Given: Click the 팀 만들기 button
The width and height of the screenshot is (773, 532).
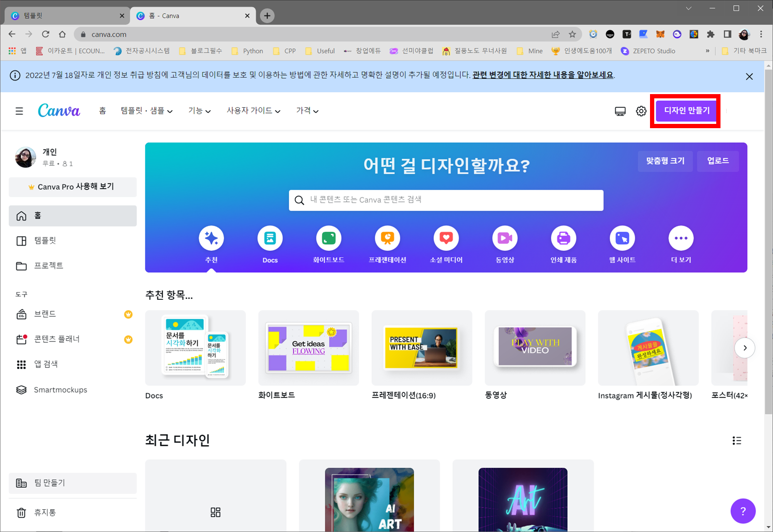Looking at the screenshot, I should coord(73,483).
